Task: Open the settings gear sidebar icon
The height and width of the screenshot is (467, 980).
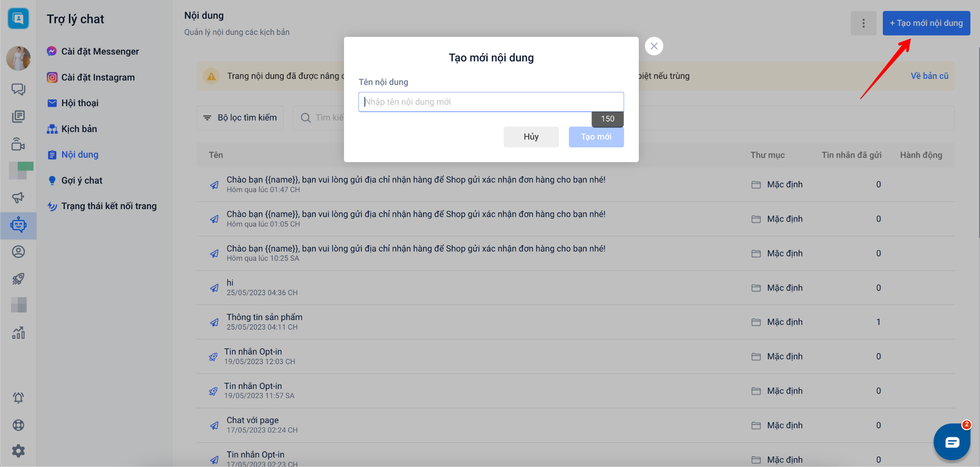Action: 18,451
